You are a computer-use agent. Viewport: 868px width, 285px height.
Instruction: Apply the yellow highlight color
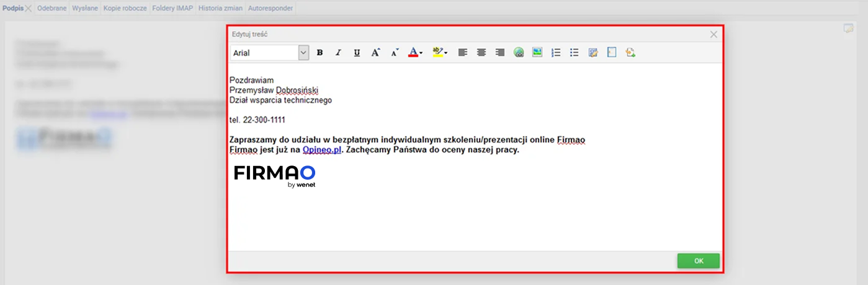pyautogui.click(x=438, y=53)
